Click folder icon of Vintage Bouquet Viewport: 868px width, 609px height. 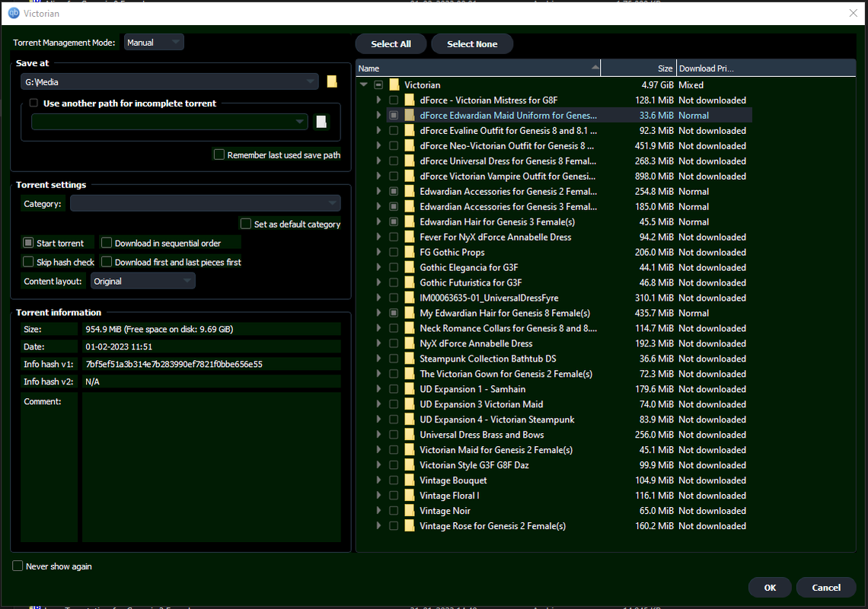(x=410, y=480)
